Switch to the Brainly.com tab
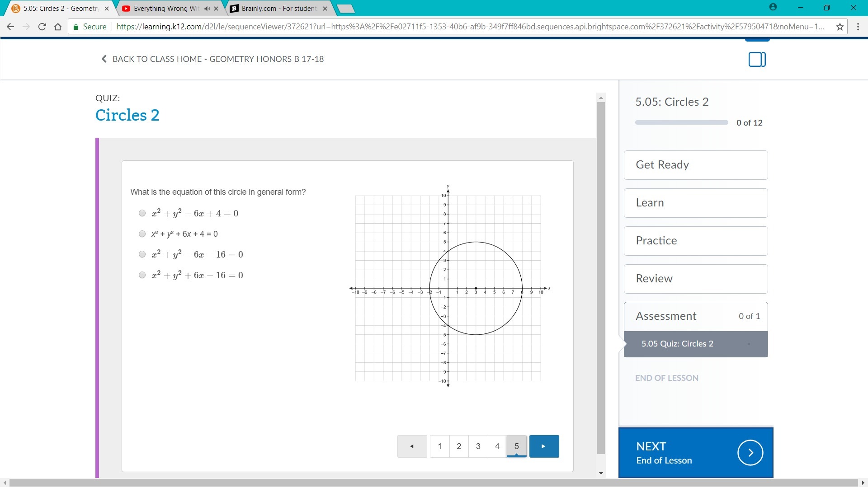 tap(279, 9)
